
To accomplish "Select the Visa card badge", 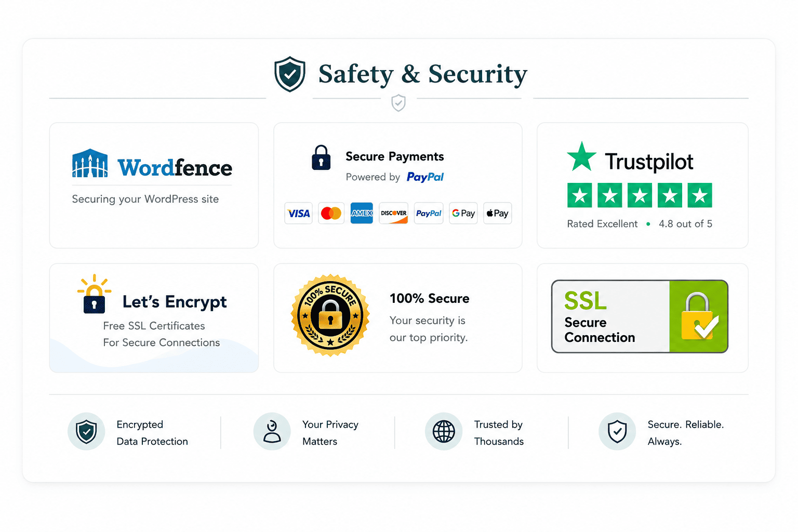I will [x=299, y=213].
